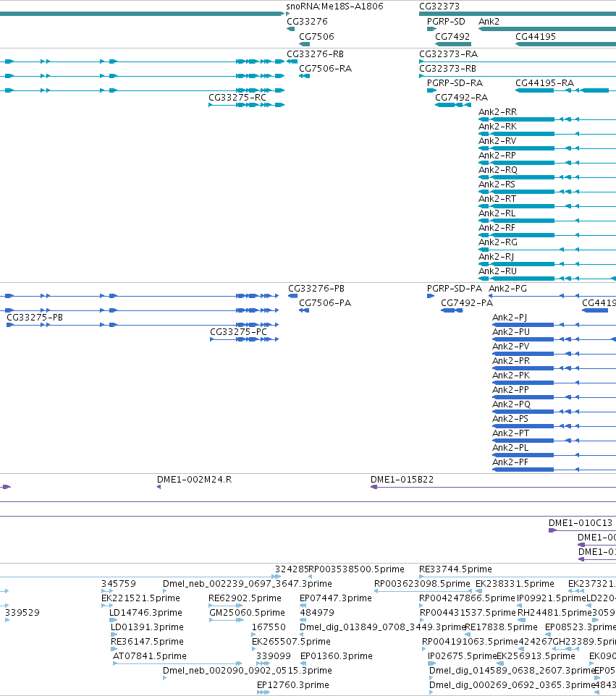Click the Ank2-PU protein label
Viewport: 616px width, 696px height.
coord(511,332)
